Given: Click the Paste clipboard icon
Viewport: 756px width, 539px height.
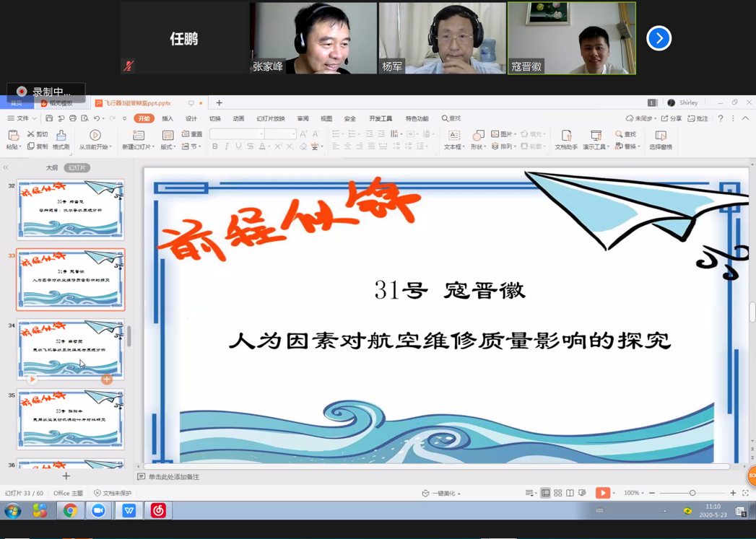Looking at the screenshot, I should coord(13,136).
